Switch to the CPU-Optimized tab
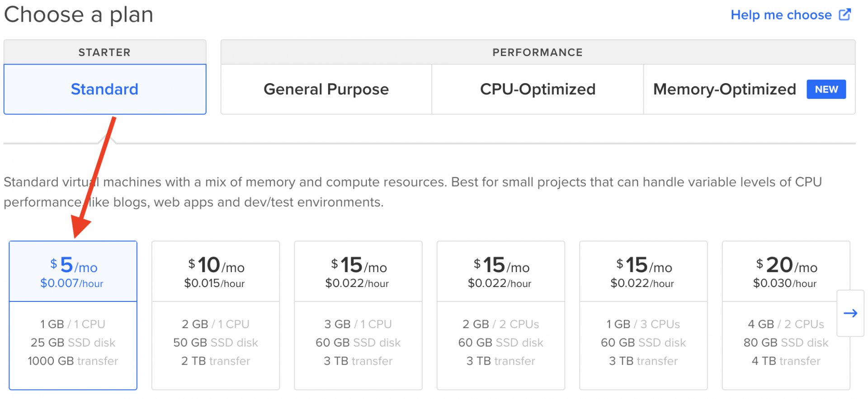The height and width of the screenshot is (399, 868). 538,89
